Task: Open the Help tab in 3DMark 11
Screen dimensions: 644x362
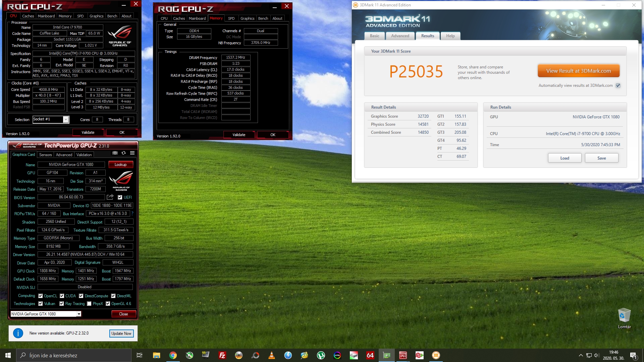Action: point(450,36)
